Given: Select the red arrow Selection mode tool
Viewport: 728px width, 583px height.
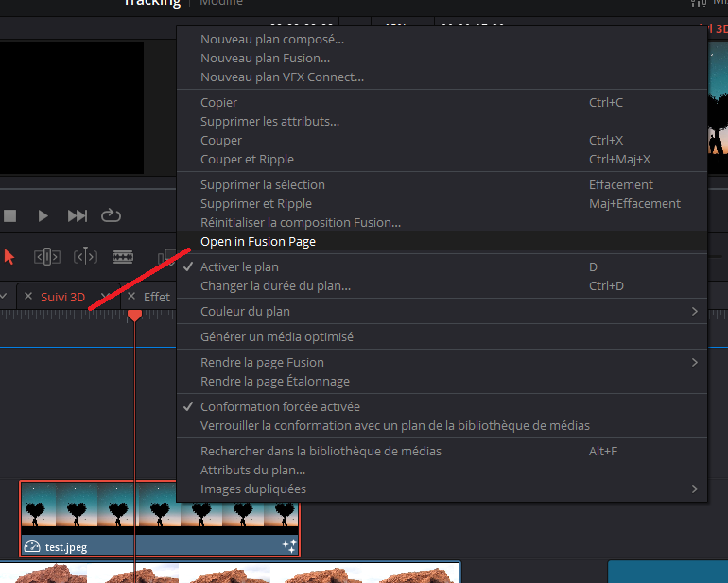Looking at the screenshot, I should [x=9, y=257].
